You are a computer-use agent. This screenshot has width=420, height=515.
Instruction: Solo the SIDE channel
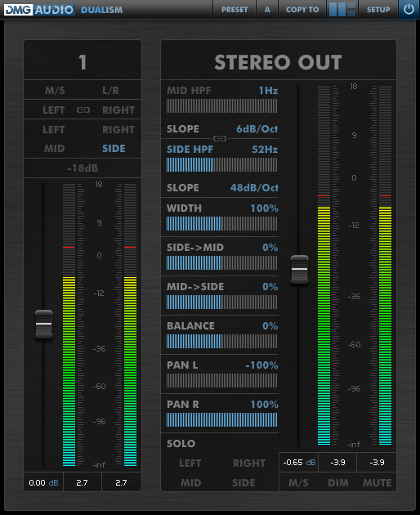pyautogui.click(x=244, y=483)
